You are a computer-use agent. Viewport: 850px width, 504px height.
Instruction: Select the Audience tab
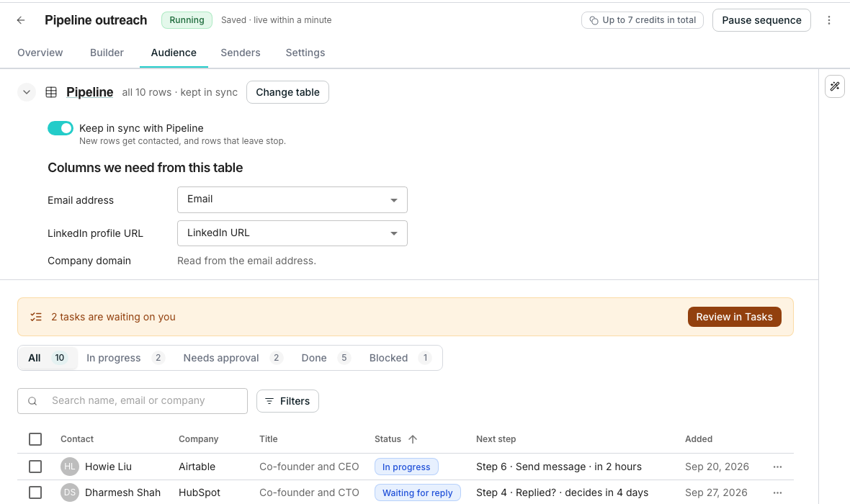[174, 53]
